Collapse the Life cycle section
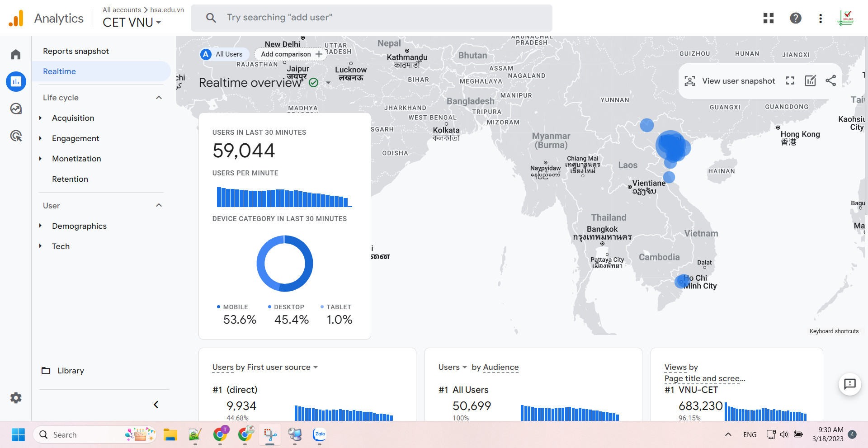The width and height of the screenshot is (868, 448). coord(159,98)
